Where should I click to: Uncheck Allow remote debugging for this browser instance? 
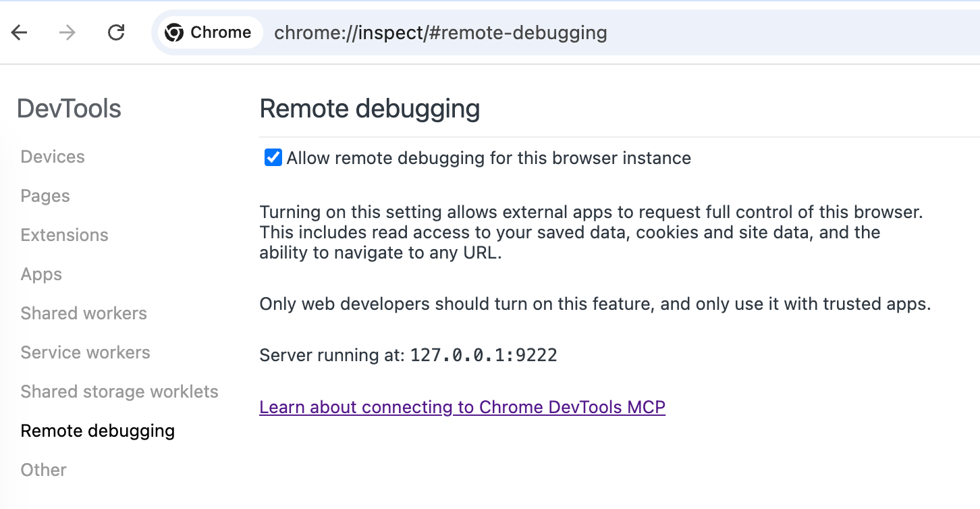pos(273,158)
